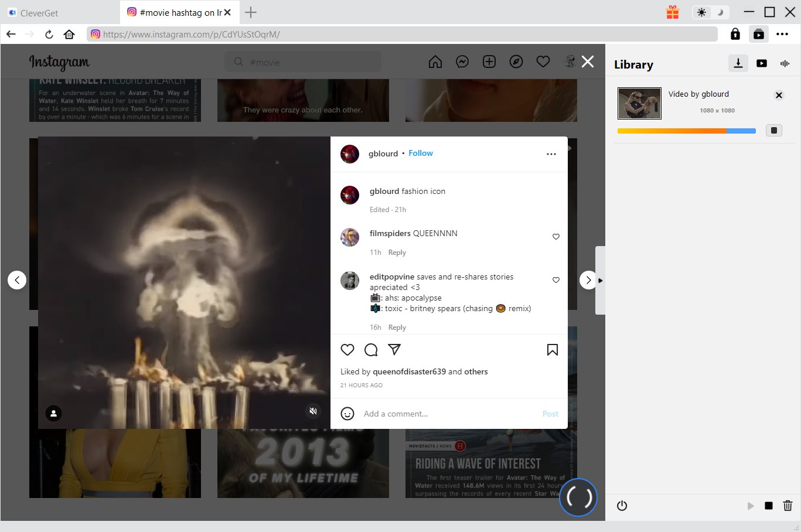Click the Add a comment field
Screen dimensions: 801x532
point(445,414)
